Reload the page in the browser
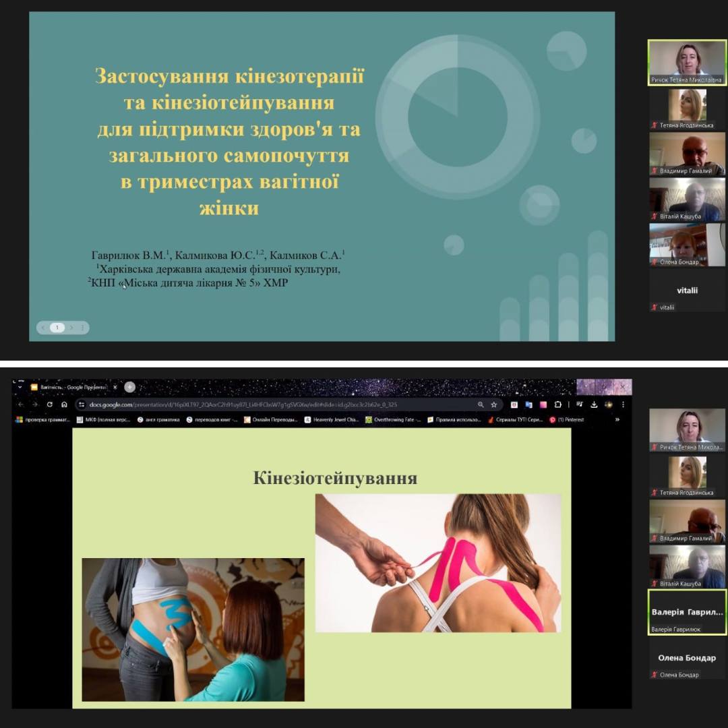Screen dimensions: 728x728 click(x=49, y=404)
